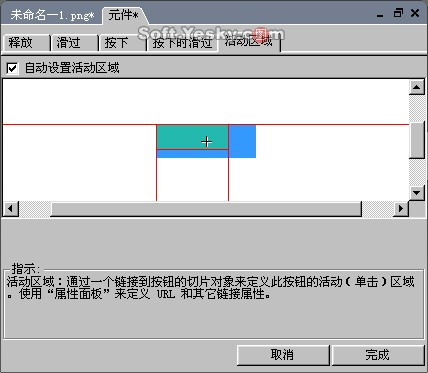Open the 按下时滑过 tab

(x=183, y=43)
